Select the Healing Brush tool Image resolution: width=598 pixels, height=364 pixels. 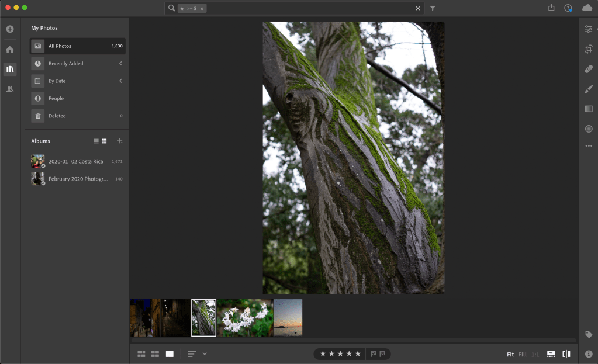click(x=589, y=69)
